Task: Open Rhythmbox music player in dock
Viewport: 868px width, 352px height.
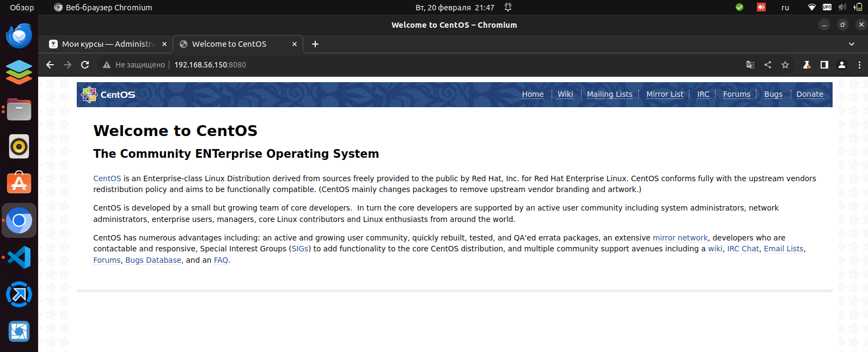Action: pyautogui.click(x=19, y=146)
